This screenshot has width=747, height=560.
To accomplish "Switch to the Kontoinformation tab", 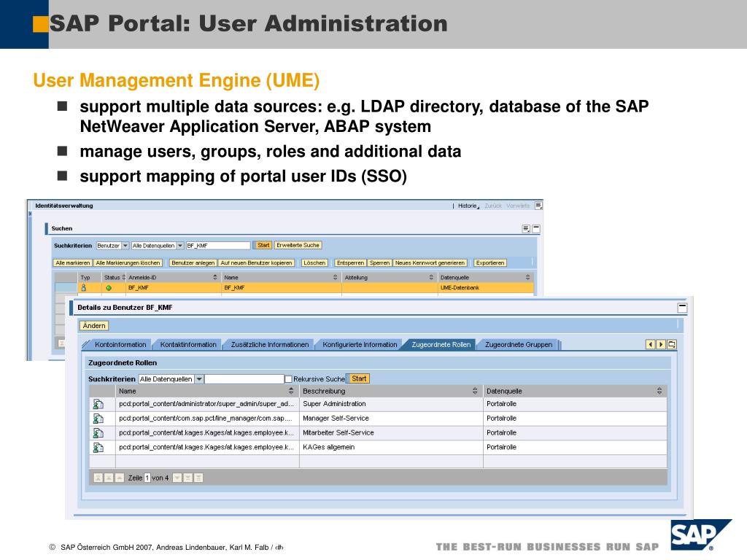I will point(120,345).
